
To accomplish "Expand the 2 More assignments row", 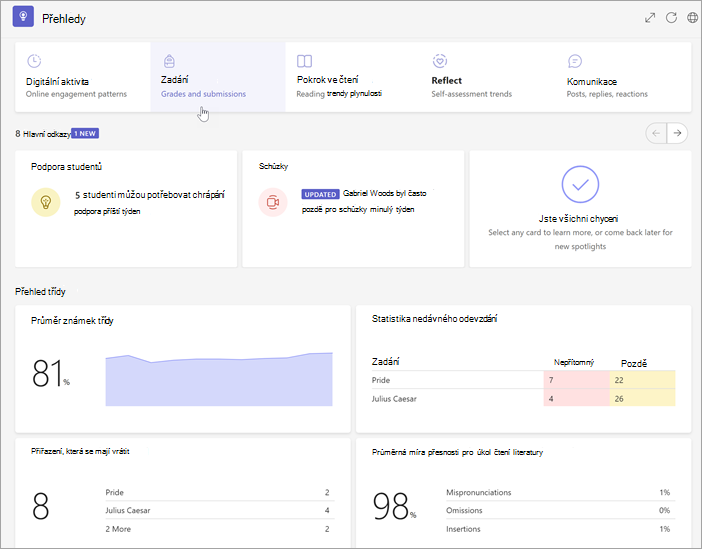I will click(x=220, y=529).
